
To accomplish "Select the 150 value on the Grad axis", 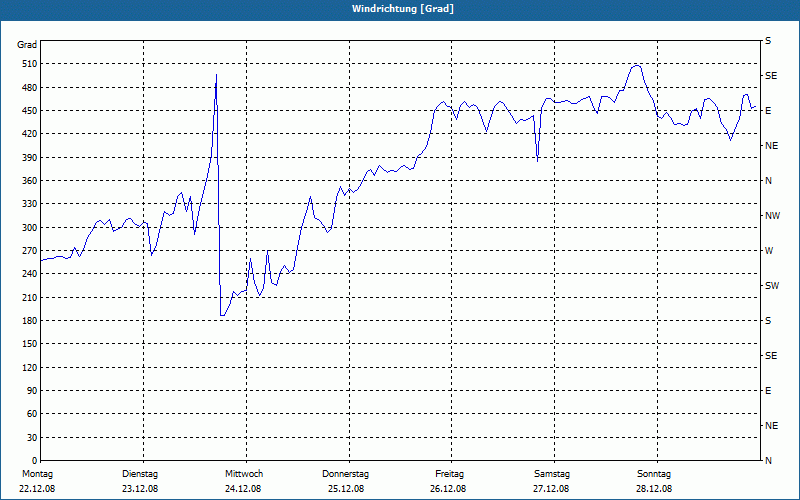I will pos(30,344).
